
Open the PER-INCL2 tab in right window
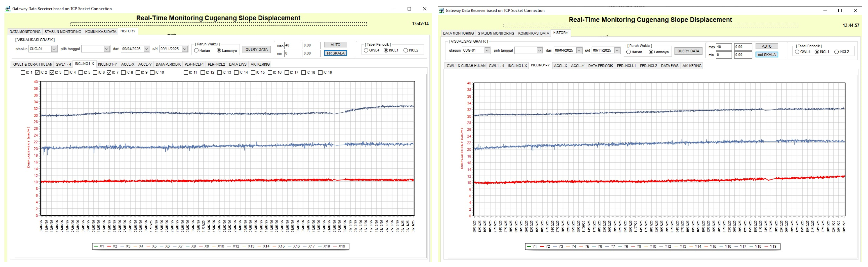click(648, 66)
